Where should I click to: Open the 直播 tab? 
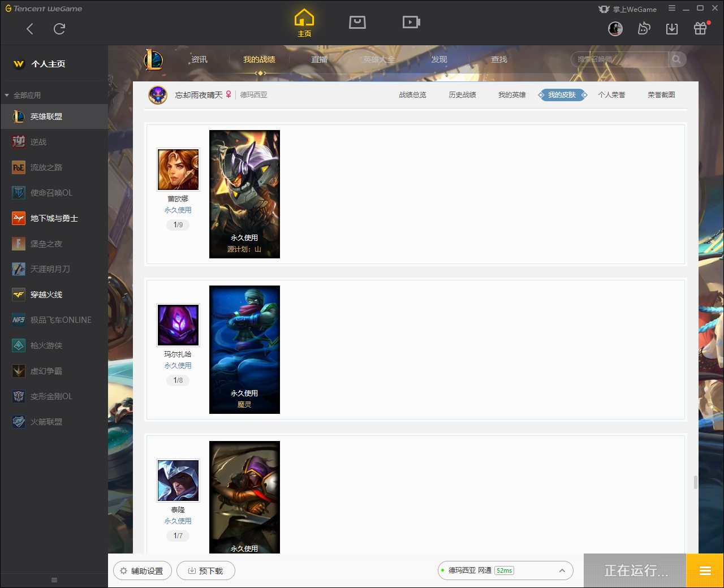[320, 59]
